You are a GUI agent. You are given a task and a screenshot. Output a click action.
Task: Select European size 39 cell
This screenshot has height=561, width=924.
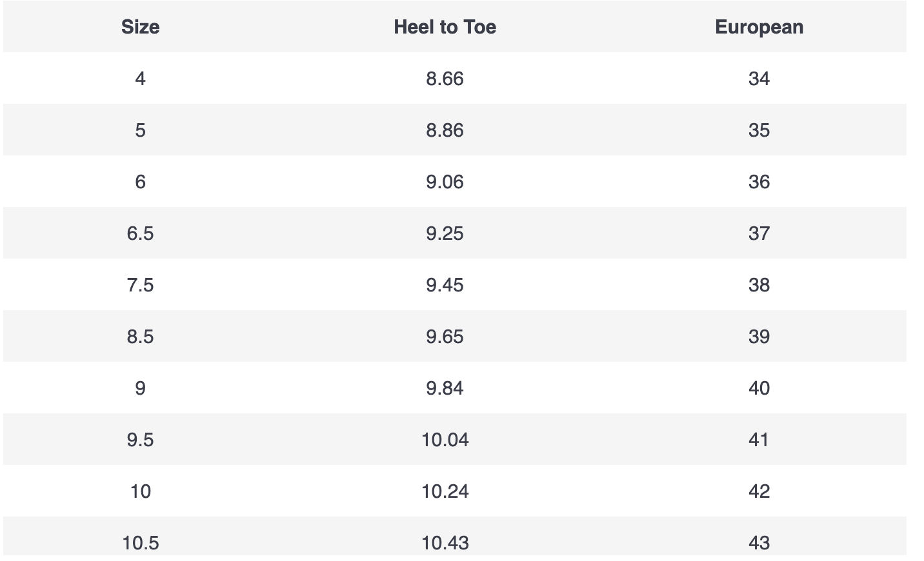[759, 337]
